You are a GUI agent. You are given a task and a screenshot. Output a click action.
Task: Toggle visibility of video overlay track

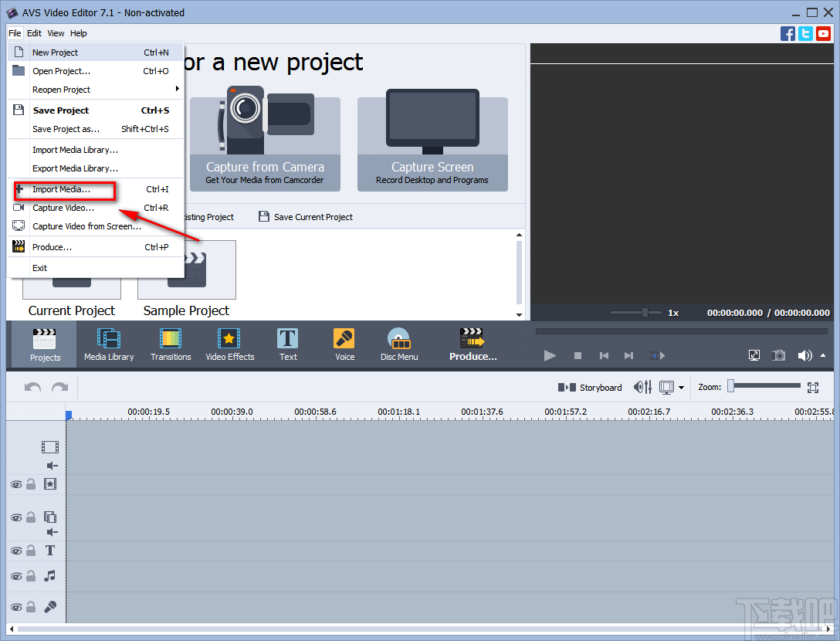point(16,518)
